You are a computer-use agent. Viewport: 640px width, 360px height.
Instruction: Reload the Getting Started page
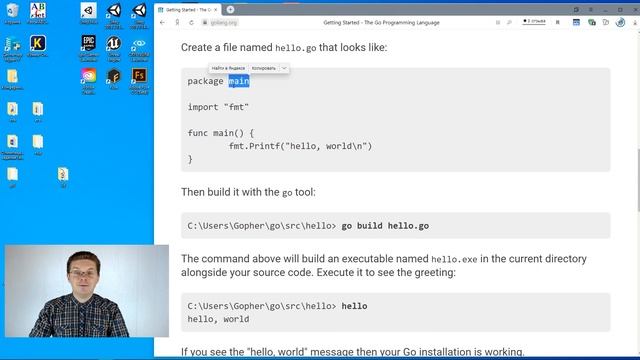pos(191,22)
